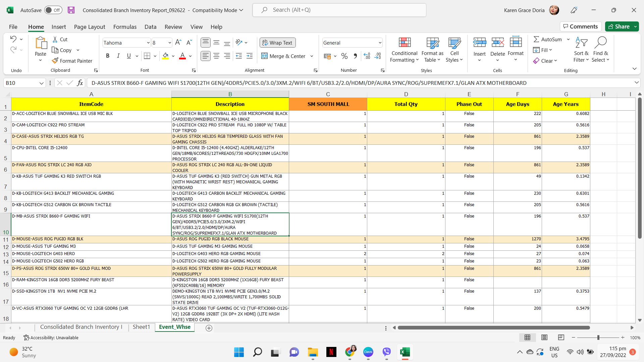Apply Percent Style format
644x362 pixels.
tap(344, 56)
